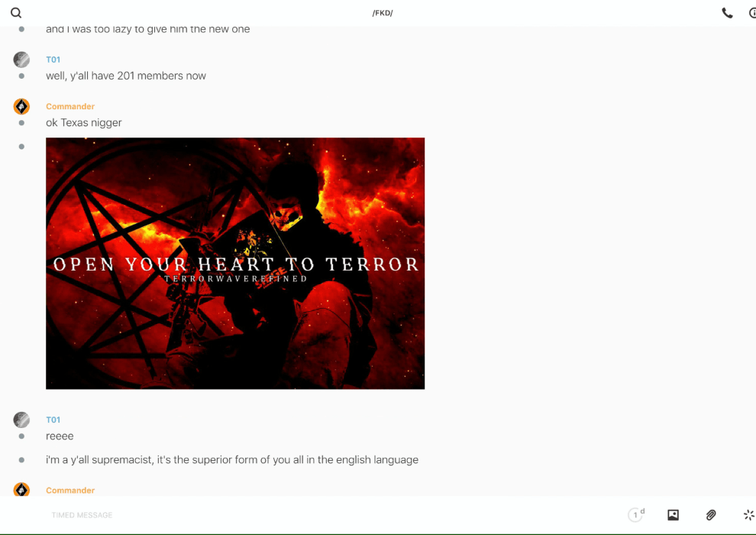Click T01 username above the 201 members message
Screen dimensions: 756x535
click(x=53, y=60)
